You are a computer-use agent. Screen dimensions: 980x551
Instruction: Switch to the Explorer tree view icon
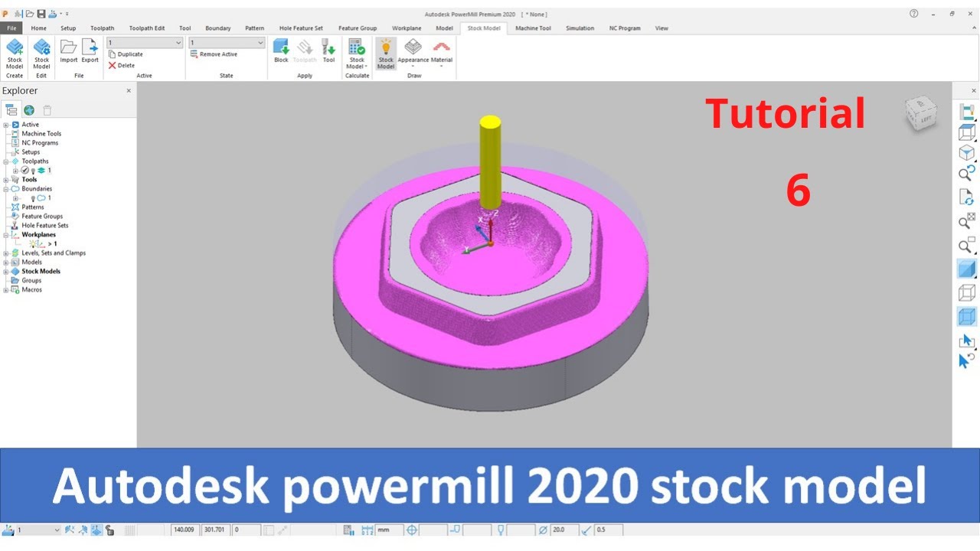tap(11, 110)
